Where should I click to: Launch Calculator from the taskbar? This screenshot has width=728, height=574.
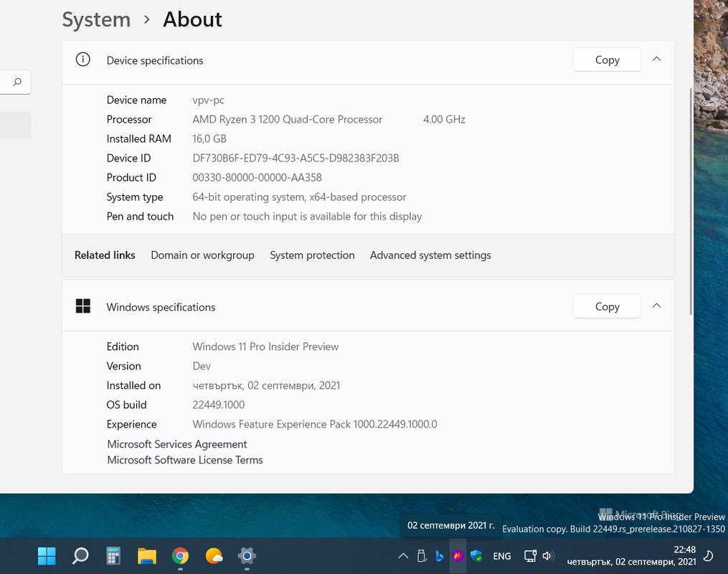pyautogui.click(x=113, y=556)
